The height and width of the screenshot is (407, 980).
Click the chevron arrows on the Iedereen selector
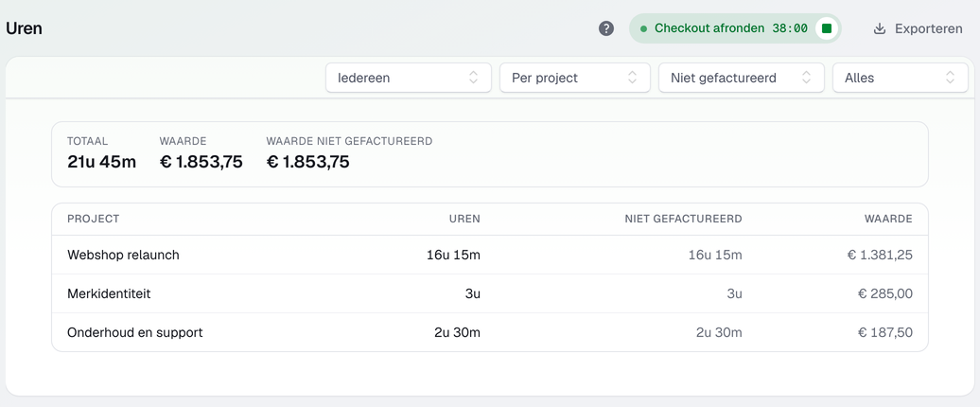coord(473,79)
